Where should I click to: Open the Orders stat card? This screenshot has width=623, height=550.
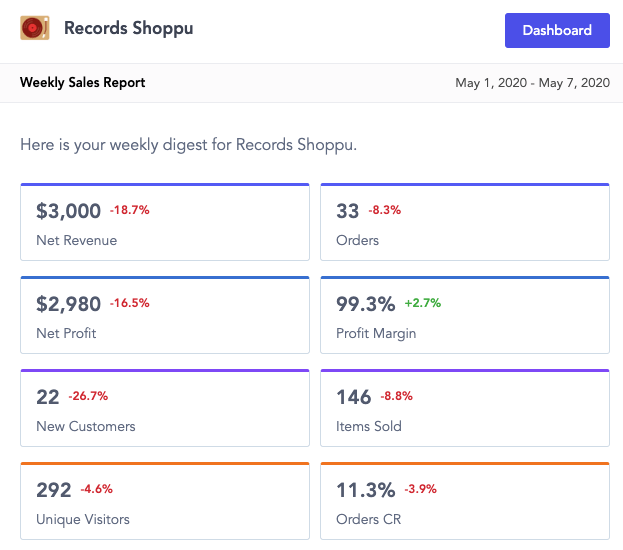coord(465,222)
